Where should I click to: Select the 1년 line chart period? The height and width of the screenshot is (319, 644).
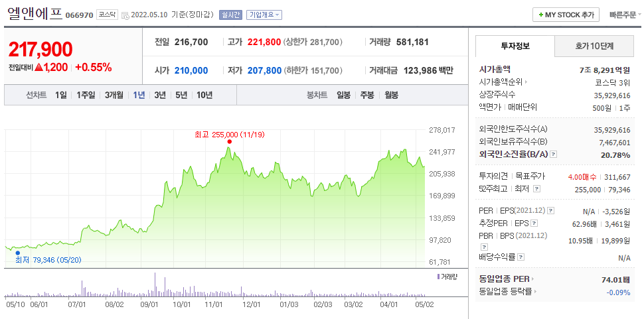(139, 95)
